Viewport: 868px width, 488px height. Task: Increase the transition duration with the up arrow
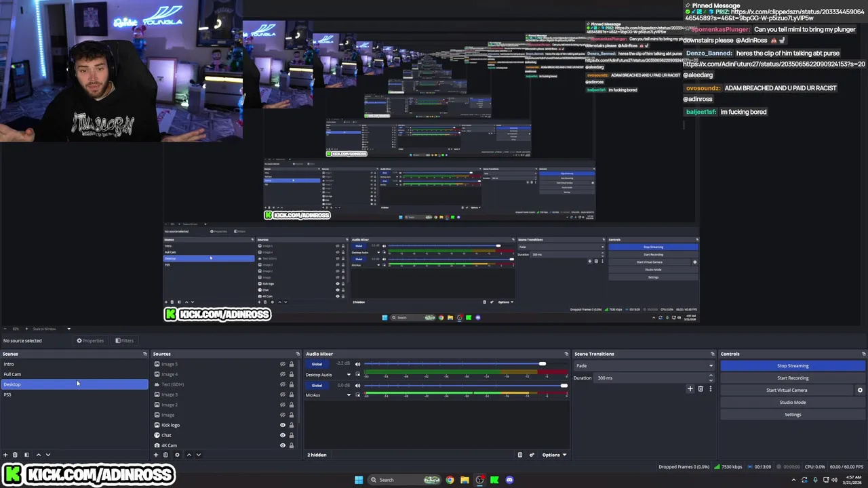(711, 375)
